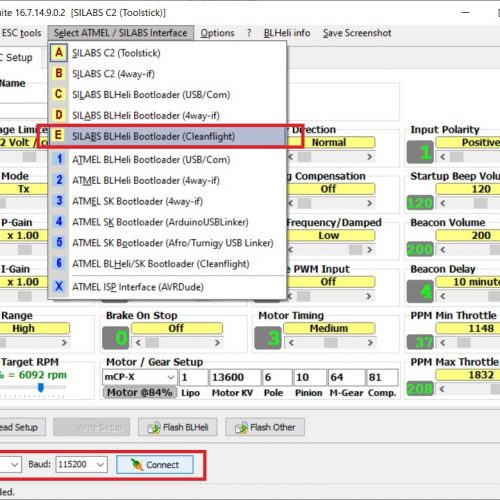The height and width of the screenshot is (500, 500).
Task: Decrease Startup Beep Volume with left arrow
Action: pos(443,203)
